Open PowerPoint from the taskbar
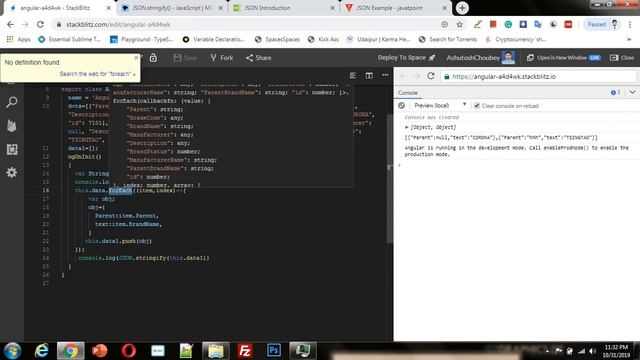 [99, 351]
